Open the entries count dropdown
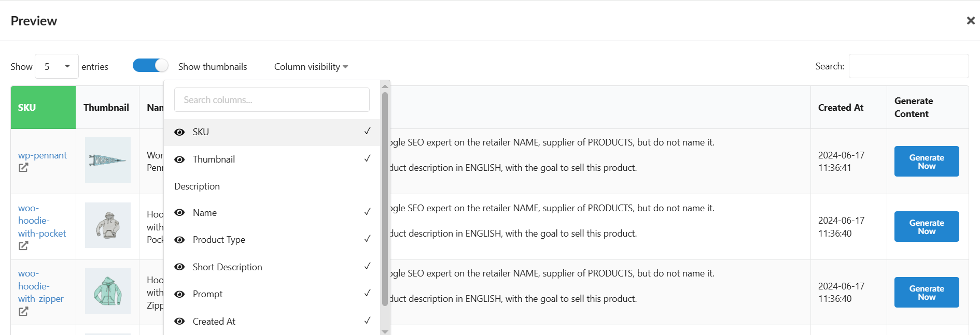 (x=57, y=66)
